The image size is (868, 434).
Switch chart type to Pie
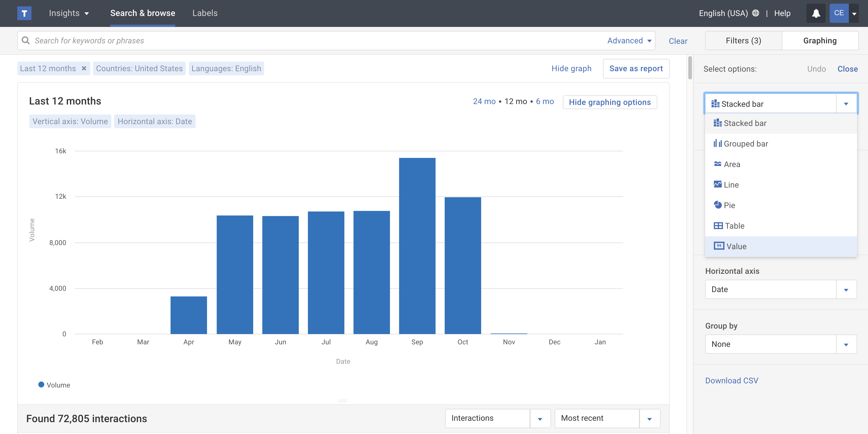pyautogui.click(x=729, y=205)
